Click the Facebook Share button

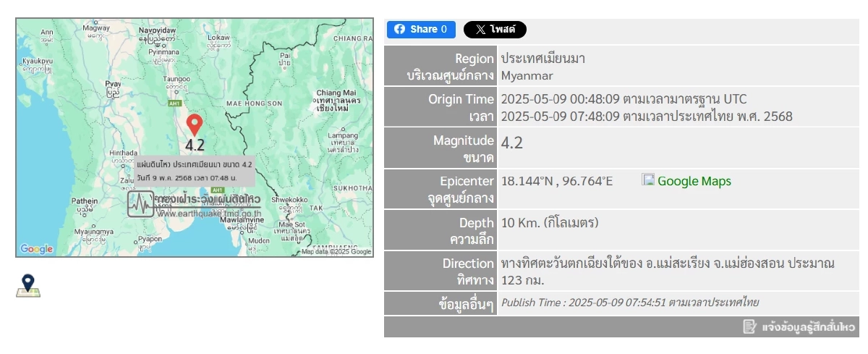[421, 30]
